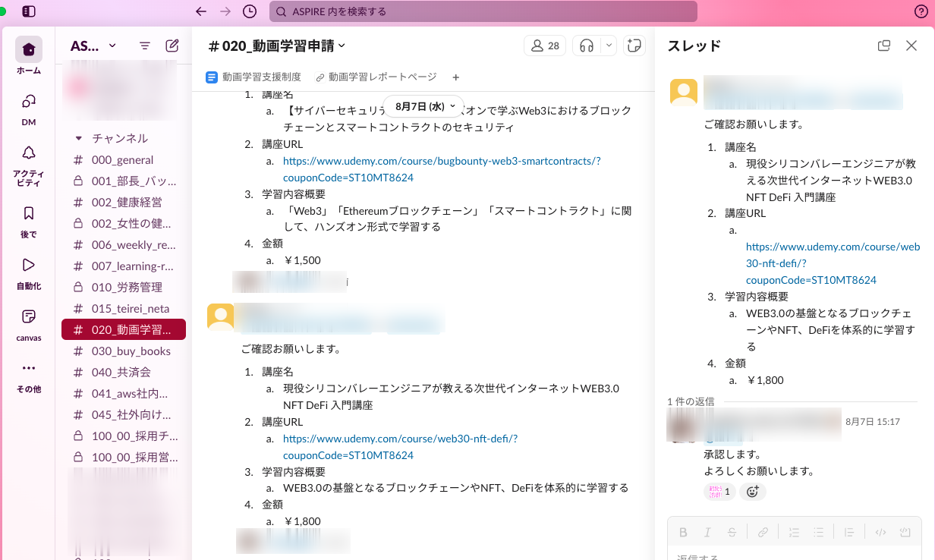
Task: Apply strikethrough in reply composer
Action: pos(732,532)
